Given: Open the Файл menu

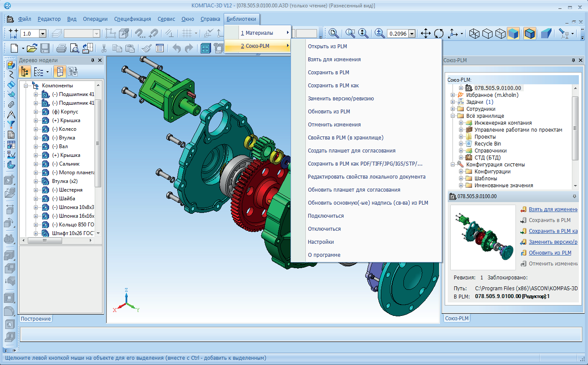Looking at the screenshot, I should [25, 19].
